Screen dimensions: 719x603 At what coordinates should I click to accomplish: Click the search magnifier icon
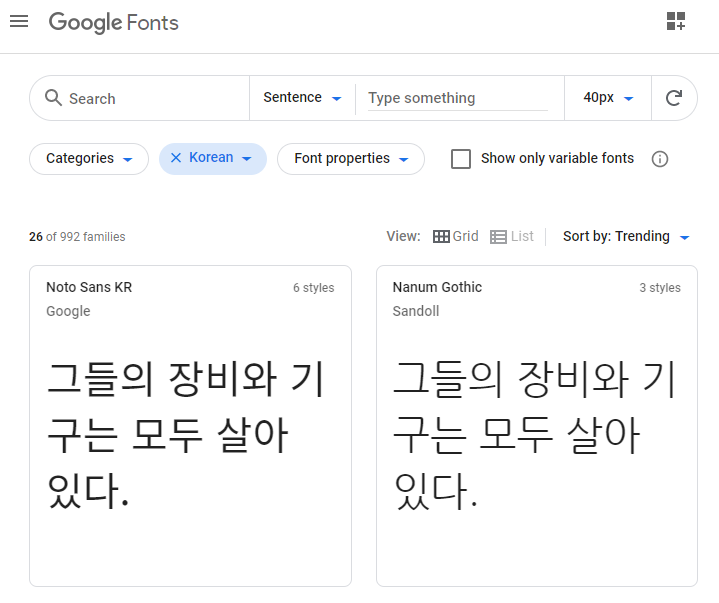click(54, 98)
